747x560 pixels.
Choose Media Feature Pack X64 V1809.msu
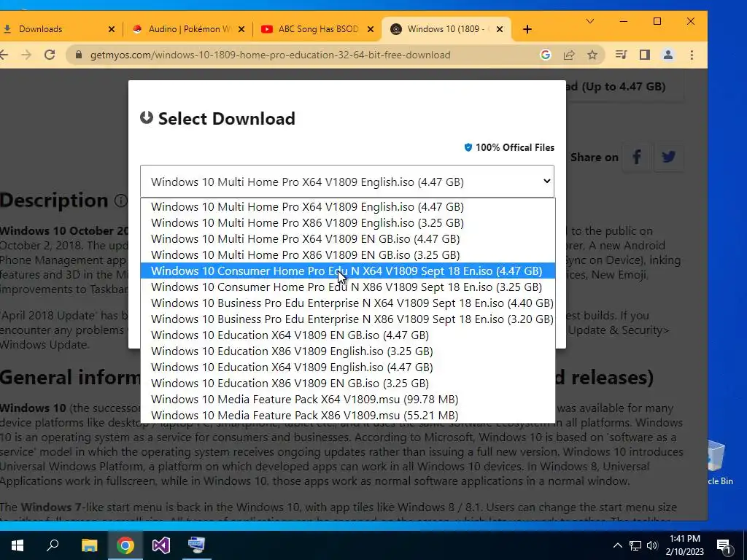pos(348,399)
